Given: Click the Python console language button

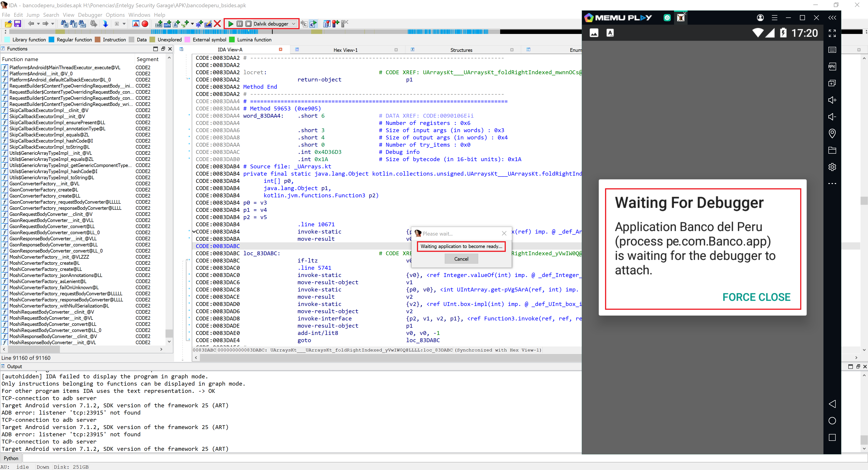Looking at the screenshot, I should click(11, 458).
